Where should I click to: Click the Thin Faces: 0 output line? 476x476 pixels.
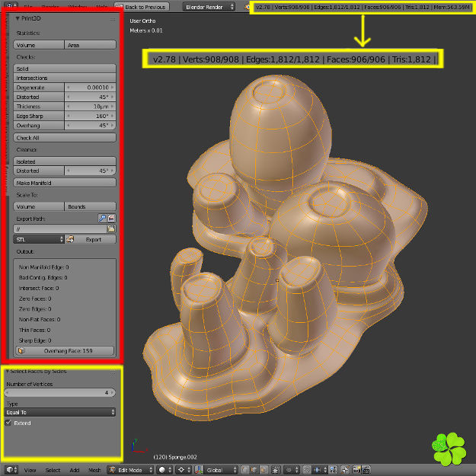pyautogui.click(x=34, y=330)
